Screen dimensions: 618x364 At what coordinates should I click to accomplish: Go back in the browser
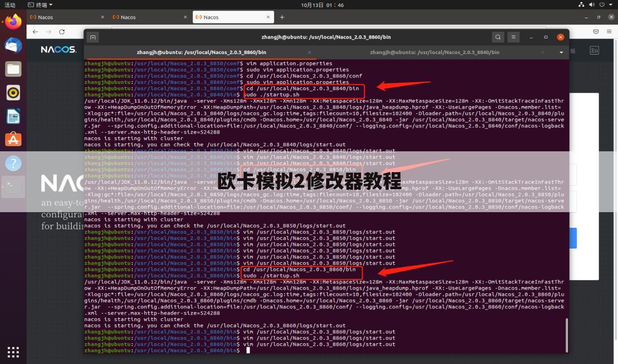(35, 32)
